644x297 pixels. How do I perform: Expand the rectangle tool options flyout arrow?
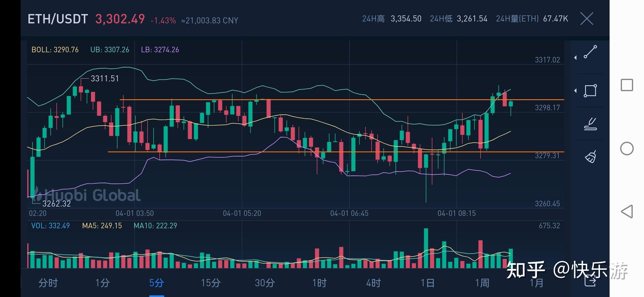click(x=576, y=90)
